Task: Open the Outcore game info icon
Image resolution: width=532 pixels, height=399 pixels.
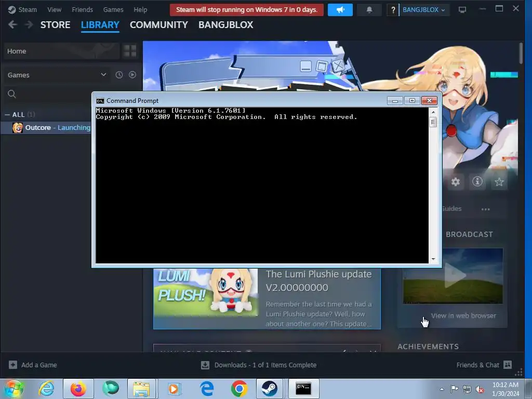Action: (477, 182)
